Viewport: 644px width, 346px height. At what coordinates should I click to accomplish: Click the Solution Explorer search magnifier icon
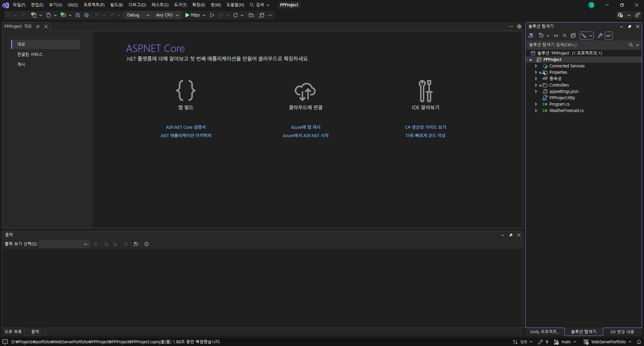631,45
